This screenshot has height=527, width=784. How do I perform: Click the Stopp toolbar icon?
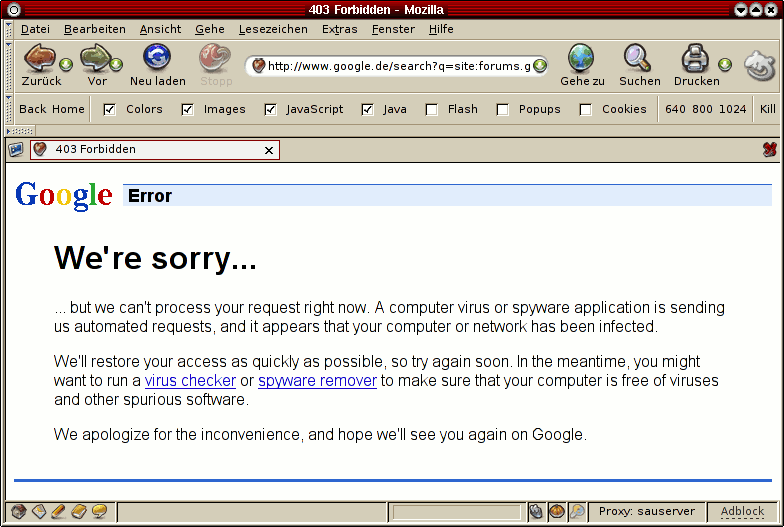coord(215,58)
